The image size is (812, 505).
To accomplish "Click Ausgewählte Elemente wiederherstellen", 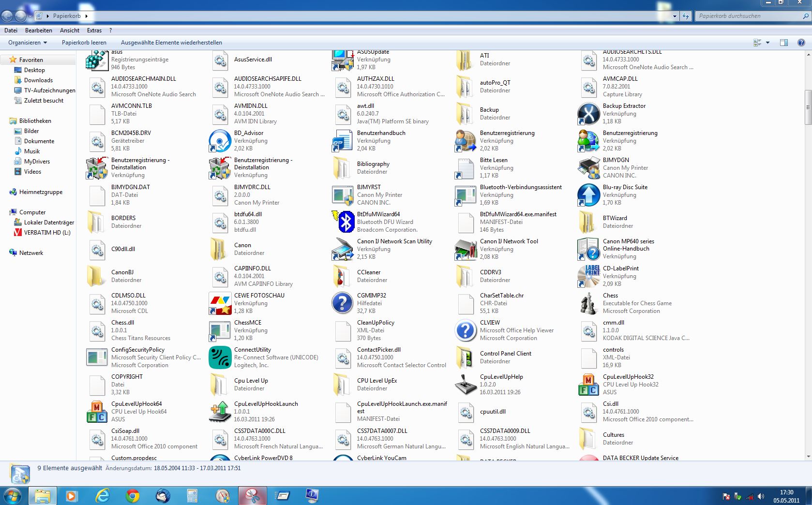I will (171, 43).
